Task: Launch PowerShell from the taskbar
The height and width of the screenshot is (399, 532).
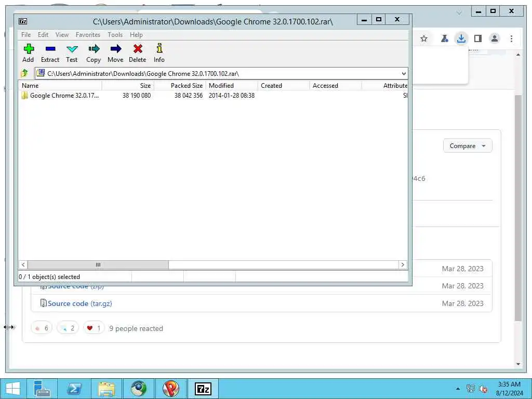Action: pos(74,389)
